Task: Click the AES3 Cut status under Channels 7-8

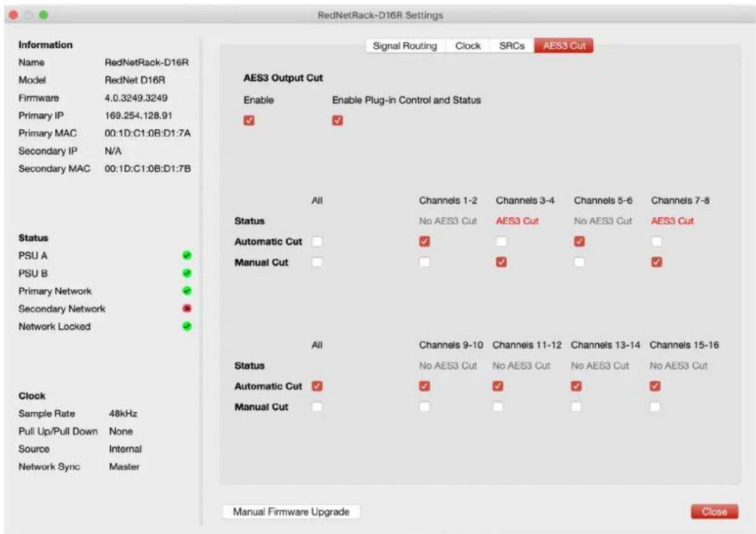Action: (672, 221)
